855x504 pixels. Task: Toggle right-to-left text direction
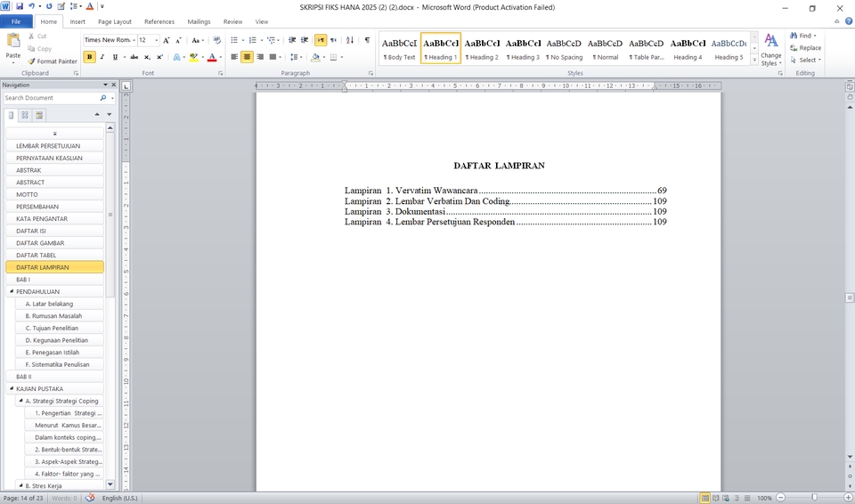[333, 40]
